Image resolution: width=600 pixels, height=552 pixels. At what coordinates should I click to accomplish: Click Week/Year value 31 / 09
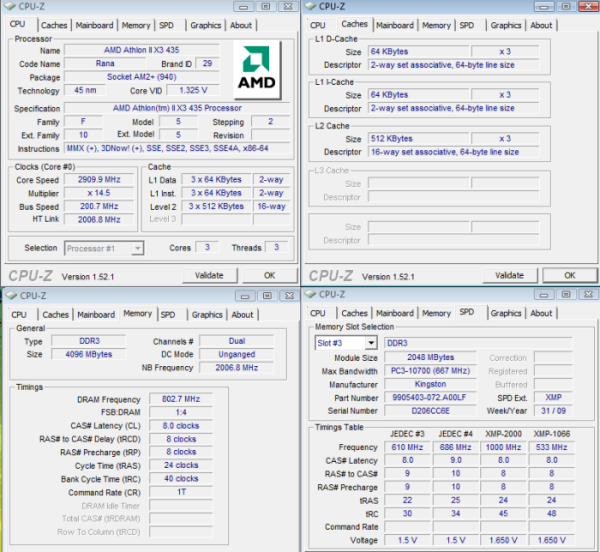pyautogui.click(x=553, y=411)
